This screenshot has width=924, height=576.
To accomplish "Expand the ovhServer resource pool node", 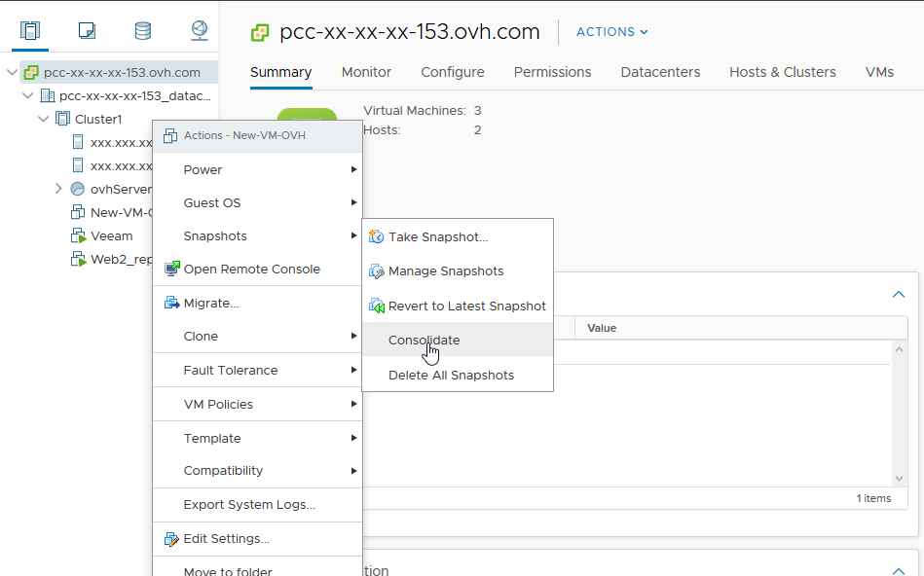I will [x=58, y=189].
